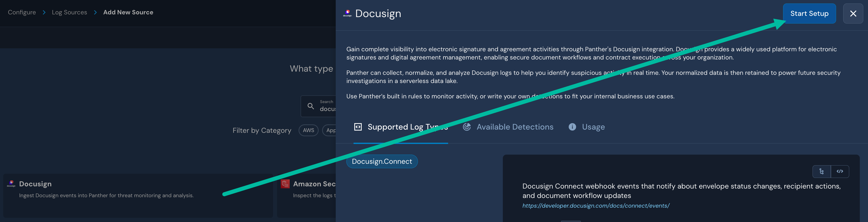Click the Filter by Category label

coord(262,130)
